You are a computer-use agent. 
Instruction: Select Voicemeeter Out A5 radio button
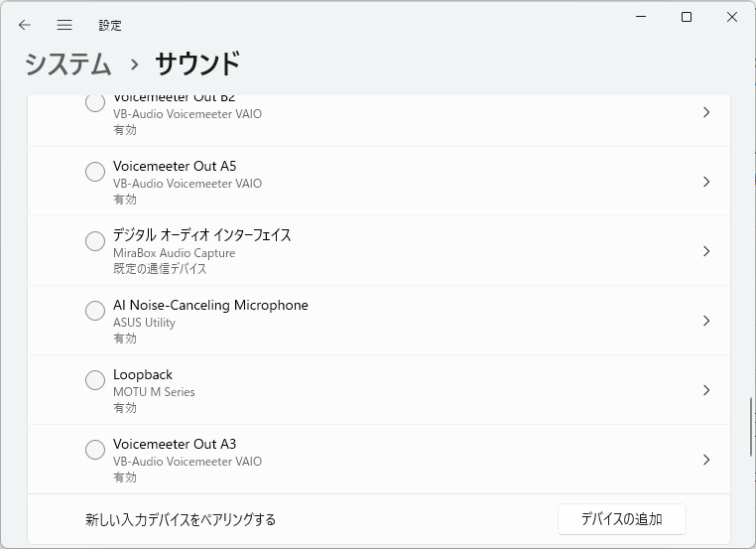coord(95,172)
